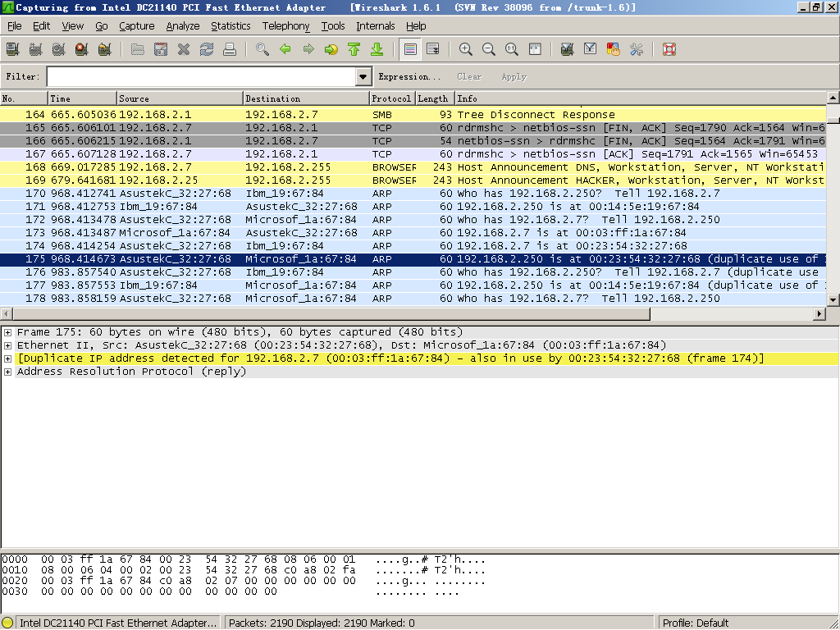Open the filter history dropdown arrow
This screenshot has width=840, height=630.
[x=363, y=76]
